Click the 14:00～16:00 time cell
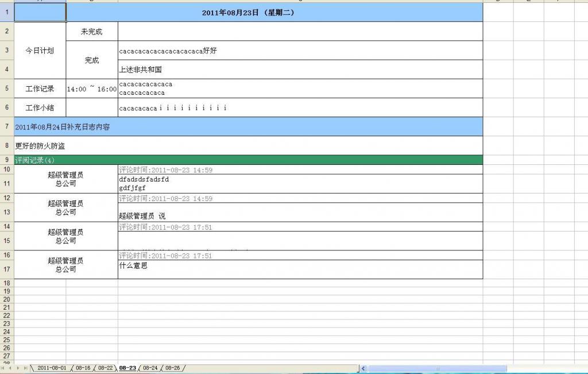This screenshot has height=374, width=588. (92, 88)
